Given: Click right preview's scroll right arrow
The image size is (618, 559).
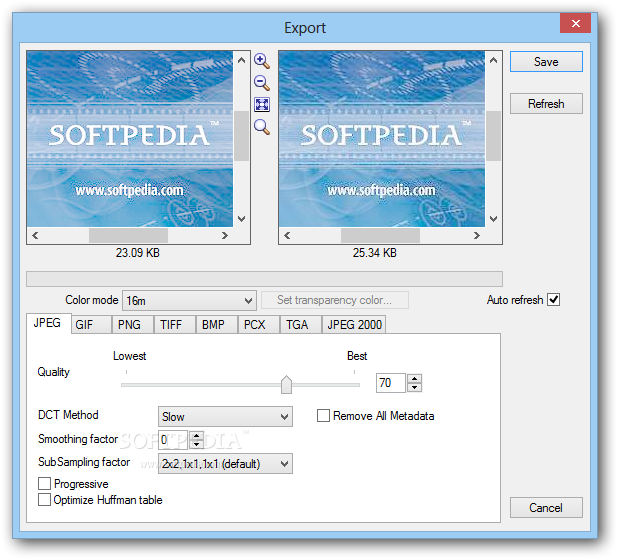Looking at the screenshot, I should [477, 235].
